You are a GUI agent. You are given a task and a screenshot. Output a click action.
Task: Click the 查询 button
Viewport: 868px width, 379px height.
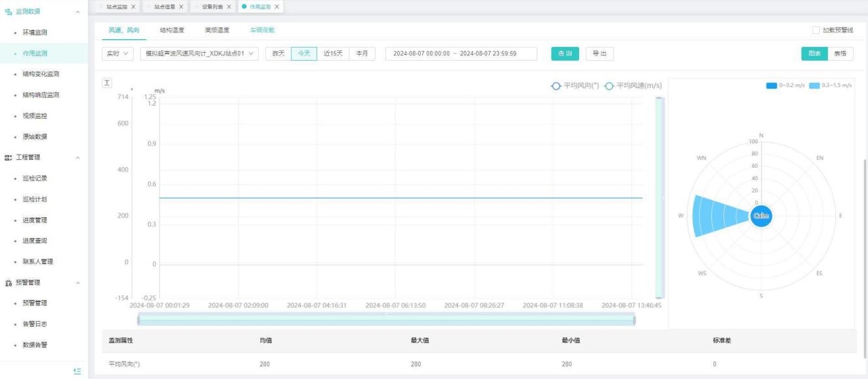click(x=565, y=53)
